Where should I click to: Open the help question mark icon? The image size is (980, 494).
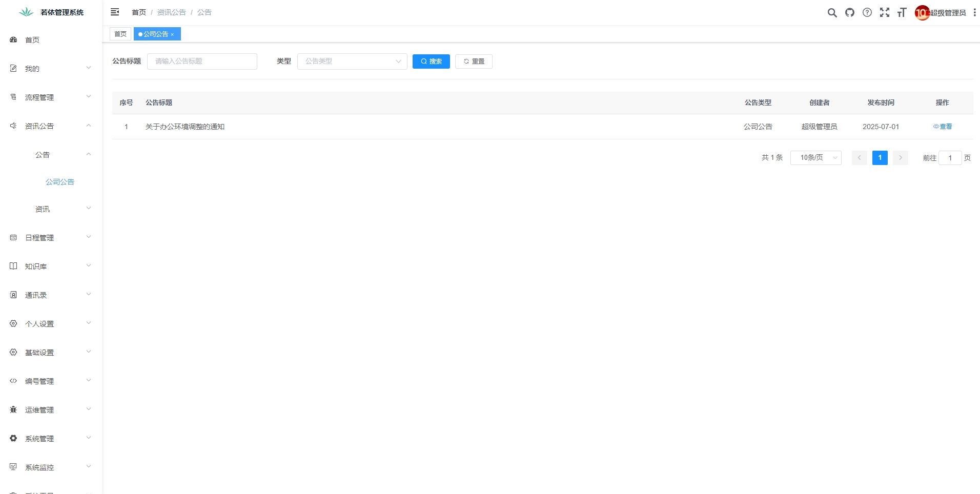point(867,13)
